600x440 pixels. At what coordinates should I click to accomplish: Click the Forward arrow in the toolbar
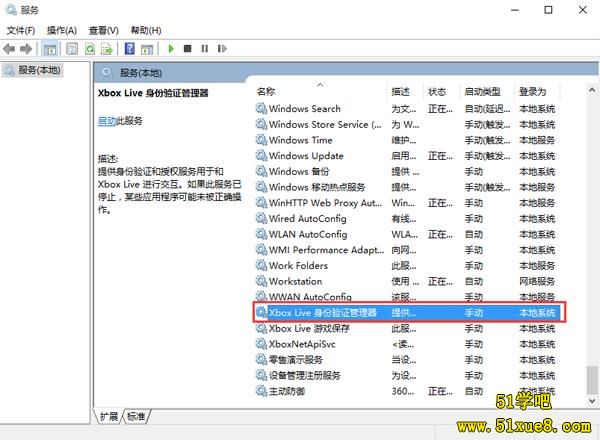pyautogui.click(x=26, y=48)
